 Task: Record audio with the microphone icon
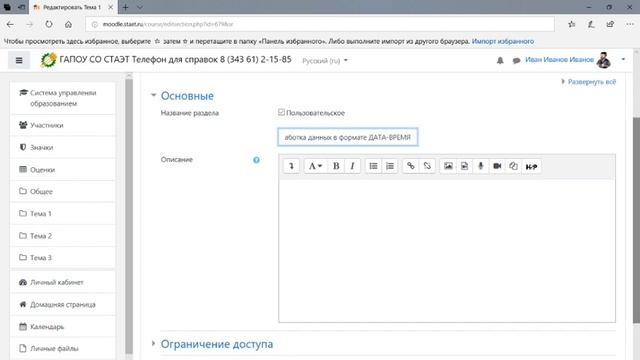[481, 166]
